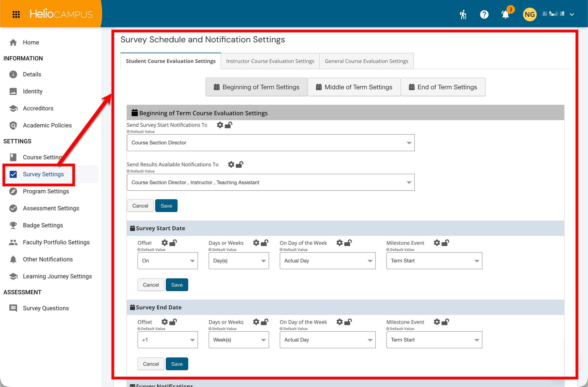The width and height of the screenshot is (588, 387).
Task: Switch to Instructor Course Evaluation Settings tab
Action: 270,61
